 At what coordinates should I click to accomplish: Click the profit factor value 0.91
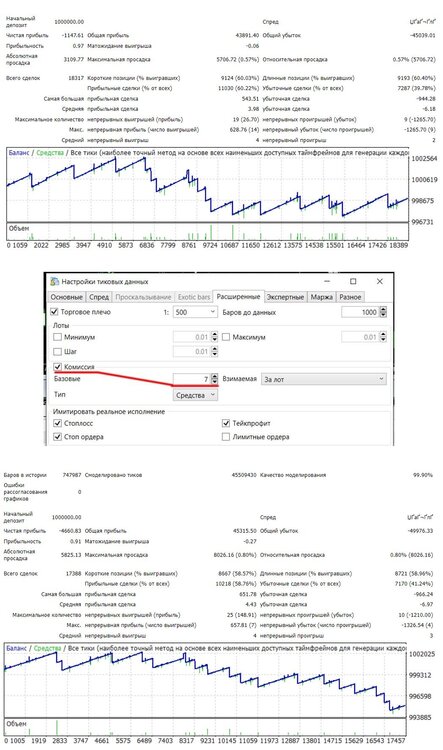pos(76,541)
